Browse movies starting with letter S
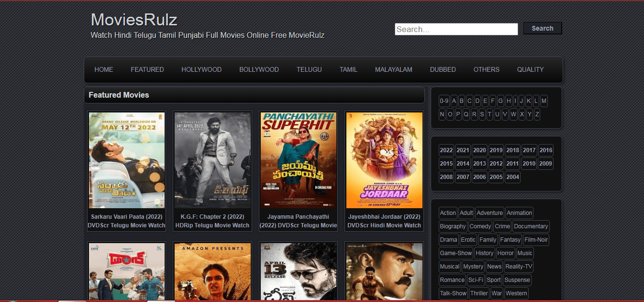The image size is (644, 302). (x=482, y=114)
